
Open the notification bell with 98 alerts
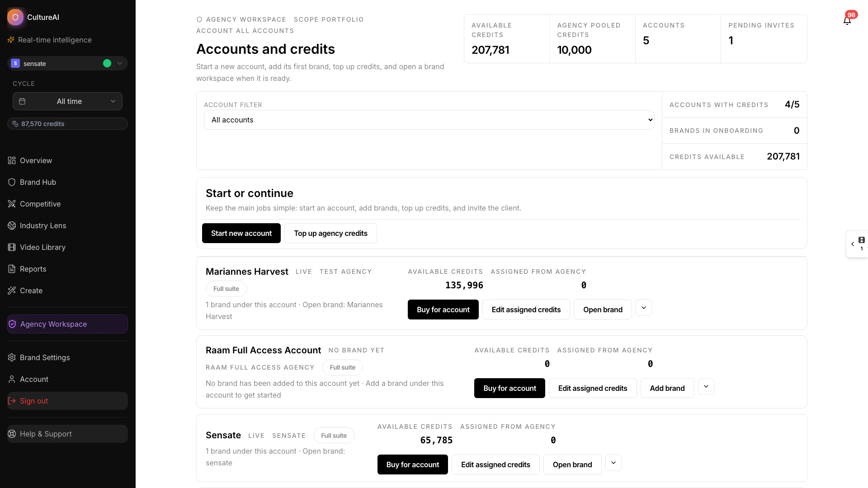click(847, 20)
